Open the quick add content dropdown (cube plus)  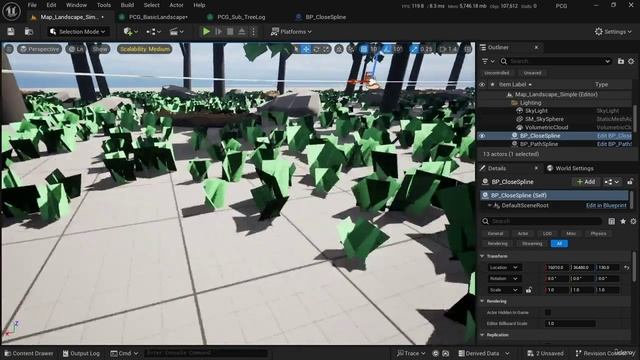131,31
